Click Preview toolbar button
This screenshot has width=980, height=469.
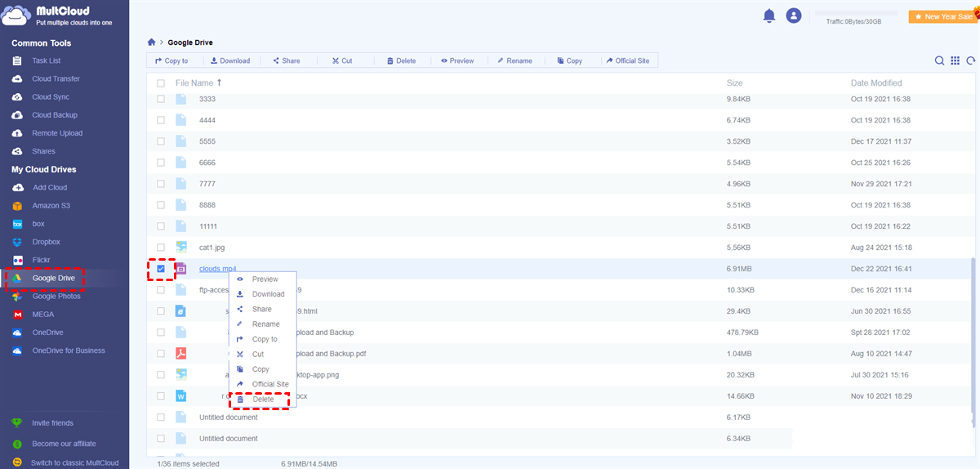457,60
